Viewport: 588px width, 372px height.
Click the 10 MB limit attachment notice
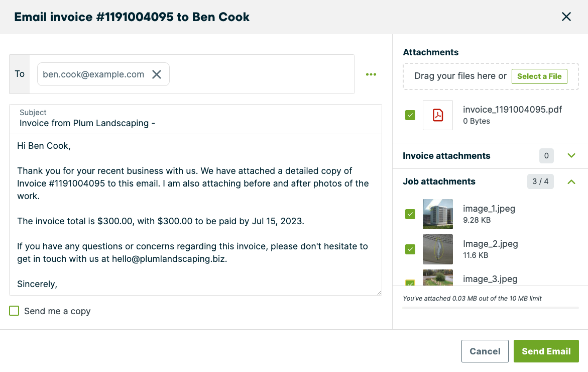pyautogui.click(x=472, y=299)
